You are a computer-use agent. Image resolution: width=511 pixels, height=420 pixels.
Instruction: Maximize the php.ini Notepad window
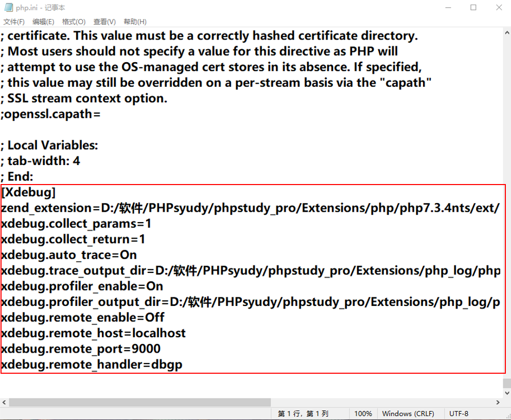473,7
